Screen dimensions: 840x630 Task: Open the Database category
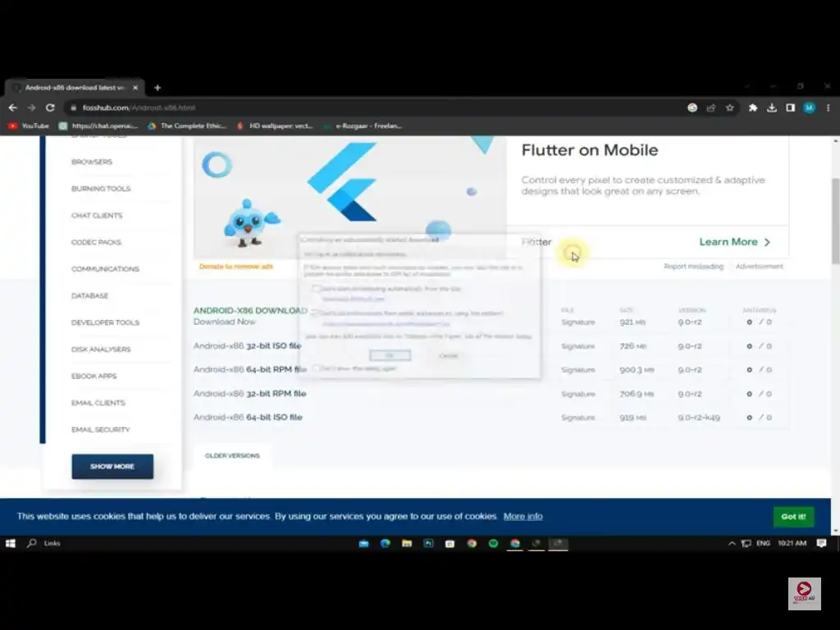click(89, 295)
